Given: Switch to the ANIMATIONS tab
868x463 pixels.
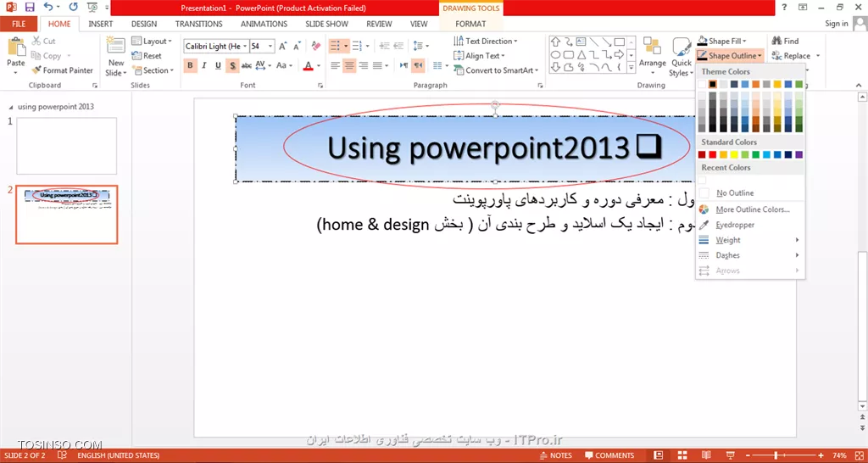Looking at the screenshot, I should click(x=264, y=24).
